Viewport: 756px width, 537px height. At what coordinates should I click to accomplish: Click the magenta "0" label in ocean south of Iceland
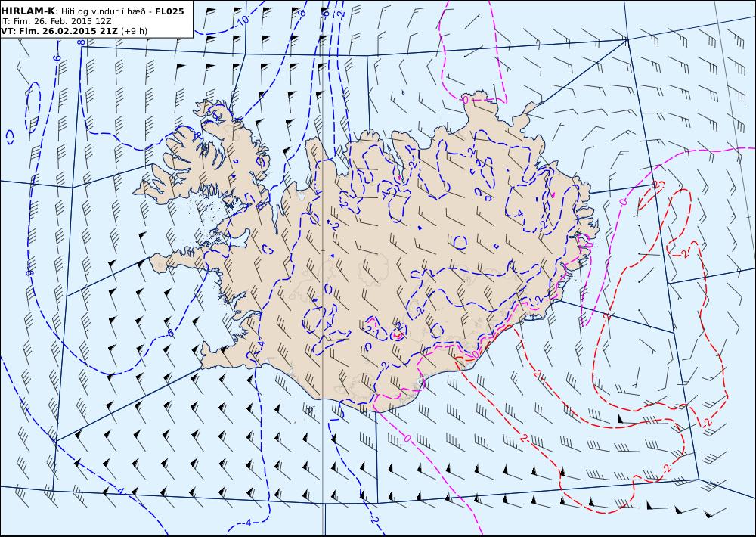(x=407, y=439)
